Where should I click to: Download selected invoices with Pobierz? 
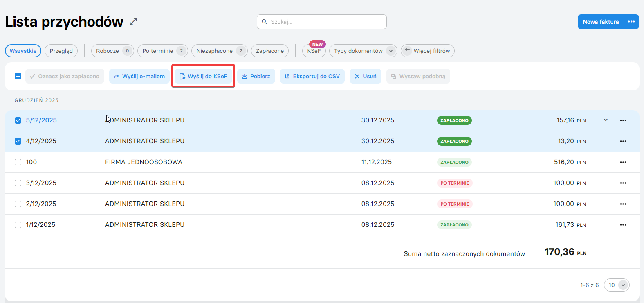pyautogui.click(x=256, y=76)
